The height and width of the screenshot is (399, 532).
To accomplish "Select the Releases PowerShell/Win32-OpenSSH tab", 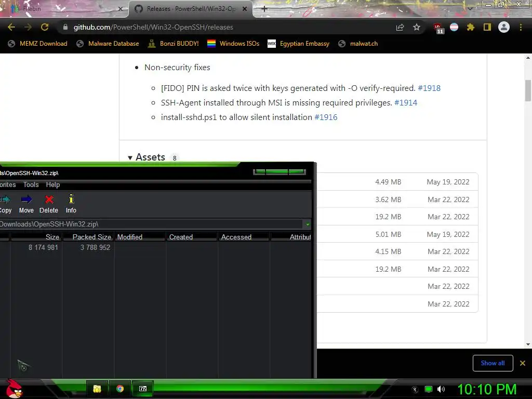I will coord(191,9).
